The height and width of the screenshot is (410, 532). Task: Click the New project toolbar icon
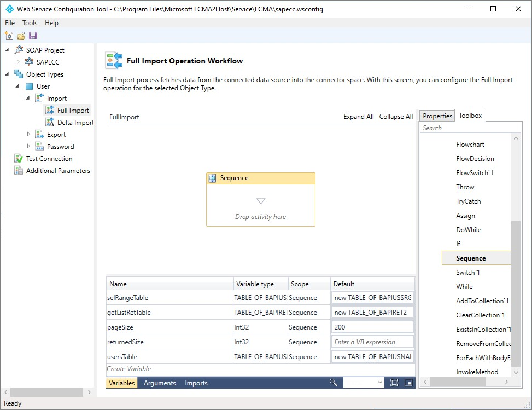[x=9, y=36]
